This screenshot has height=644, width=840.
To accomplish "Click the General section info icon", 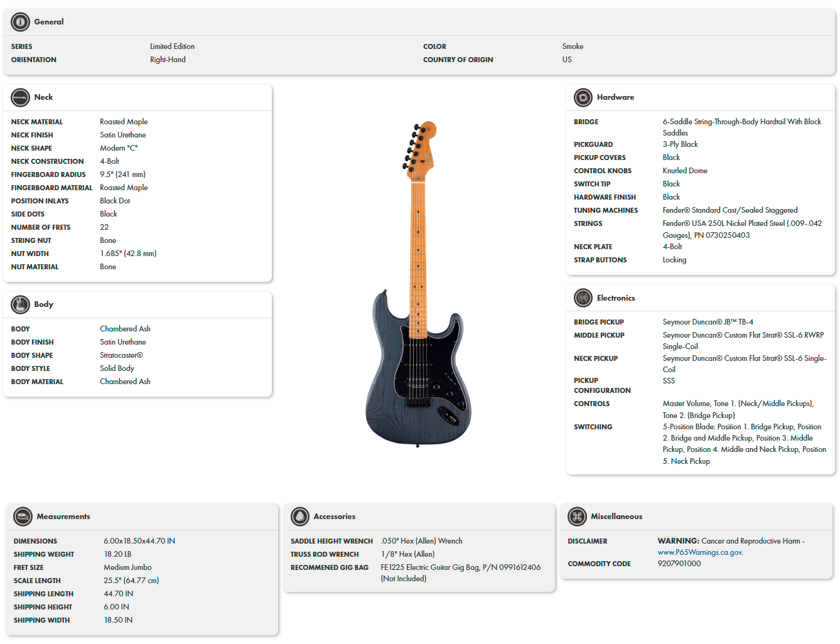I will pos(19,21).
